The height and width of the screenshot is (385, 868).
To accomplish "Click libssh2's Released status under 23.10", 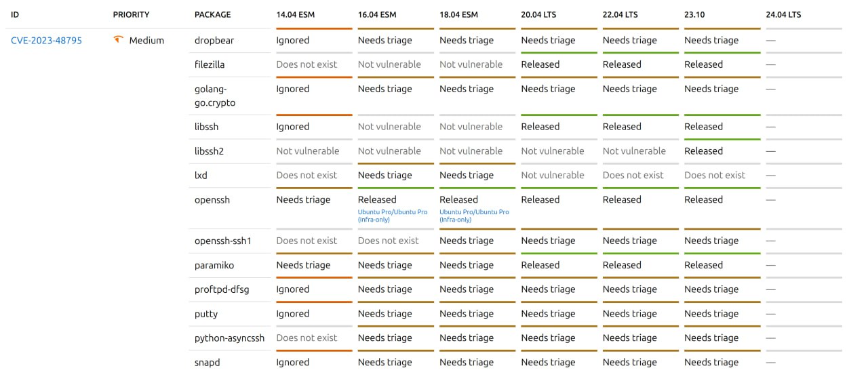I will coord(703,151).
